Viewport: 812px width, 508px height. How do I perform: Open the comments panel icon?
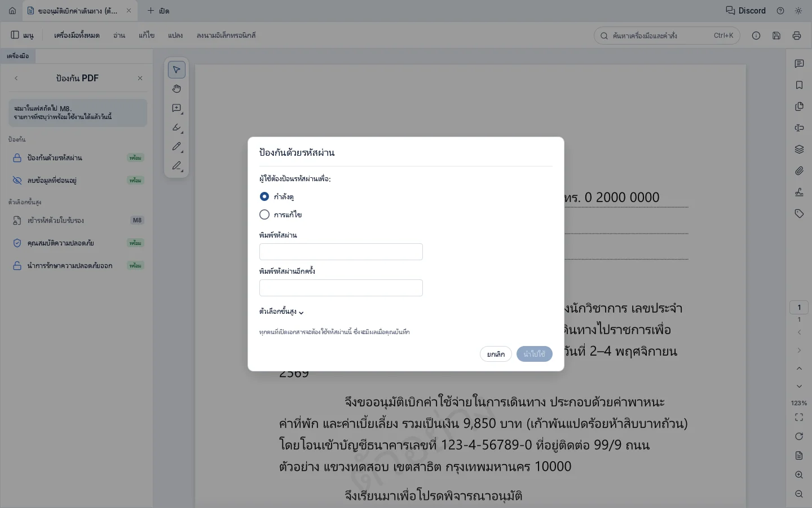click(x=799, y=64)
